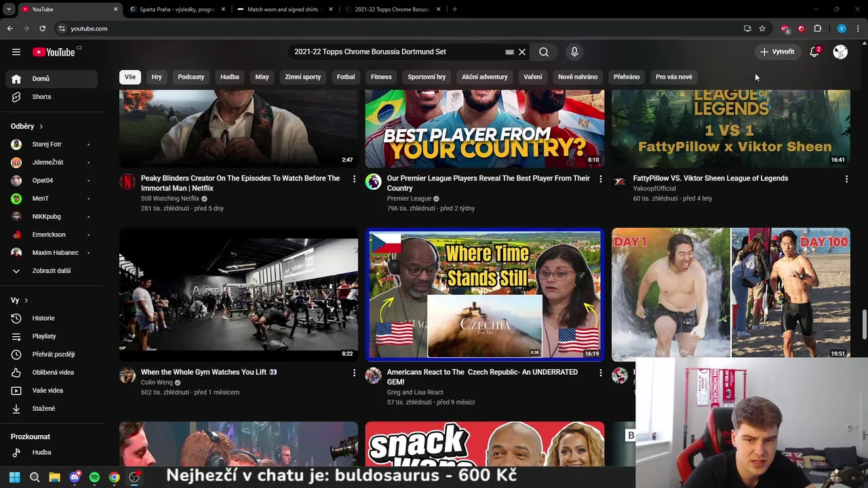Click the Vytvořit create button
This screenshot has height=488, width=868.
[777, 52]
